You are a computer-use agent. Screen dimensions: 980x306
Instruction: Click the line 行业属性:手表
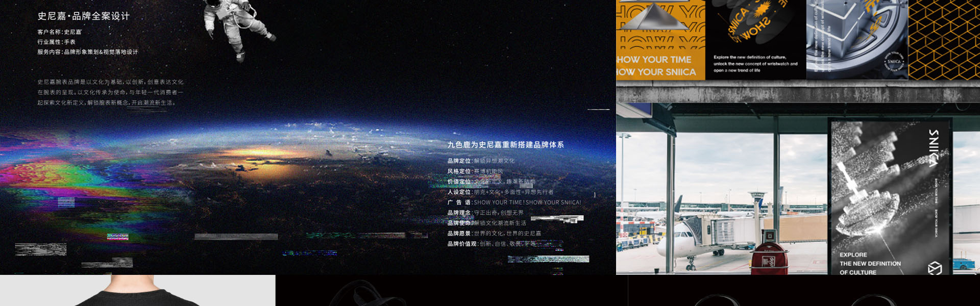(56, 42)
